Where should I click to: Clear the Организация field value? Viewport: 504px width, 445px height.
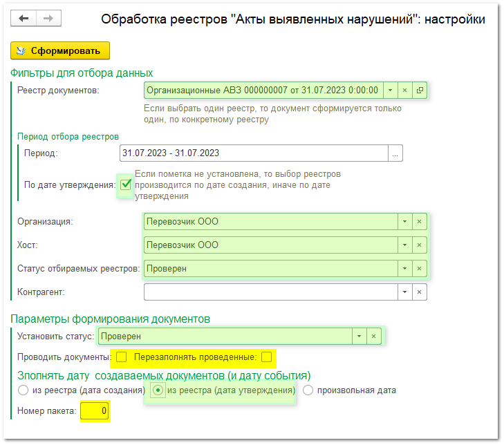click(419, 222)
